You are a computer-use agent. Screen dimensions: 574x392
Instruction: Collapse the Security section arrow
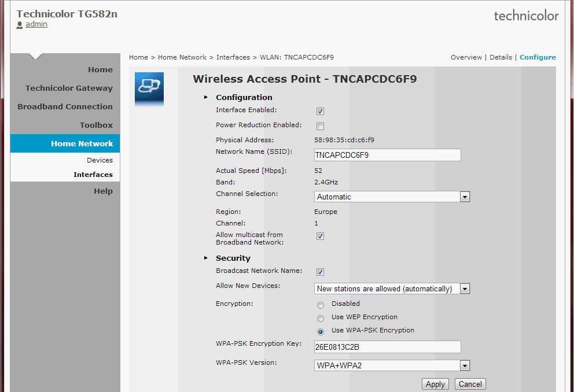point(206,258)
